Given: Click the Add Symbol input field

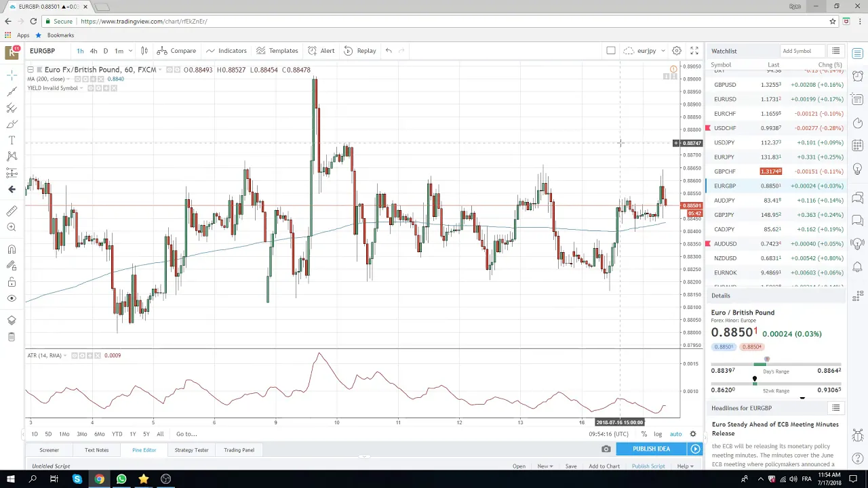Looking at the screenshot, I should [x=803, y=51].
